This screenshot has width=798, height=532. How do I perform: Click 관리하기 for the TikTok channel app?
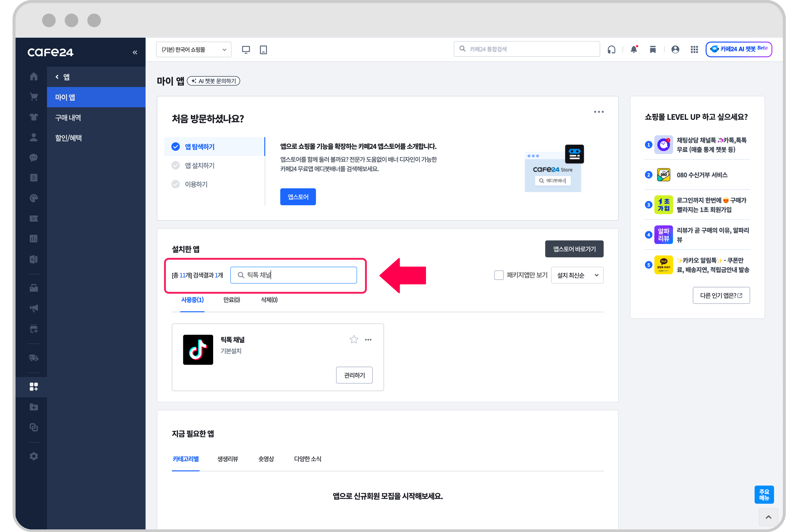click(x=354, y=375)
